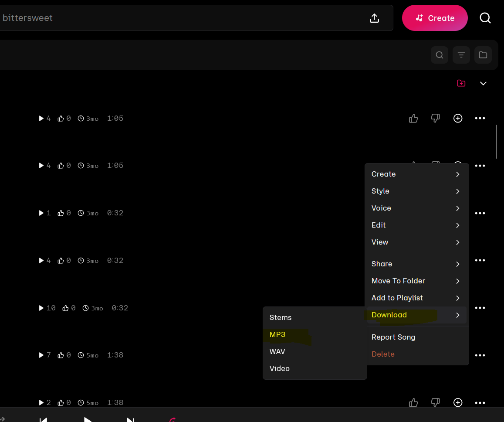Viewport: 504px width, 422px height.
Task: Expand the chevron next to pink folder icon
Action: point(483,83)
